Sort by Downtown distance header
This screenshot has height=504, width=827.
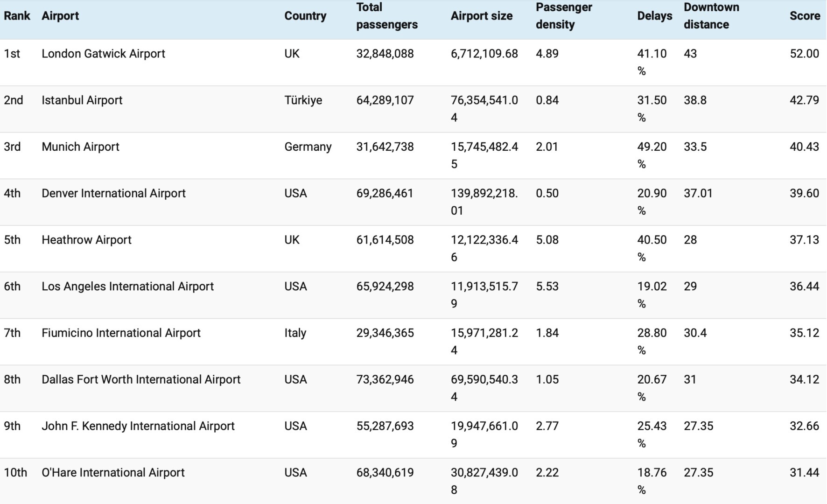711,16
